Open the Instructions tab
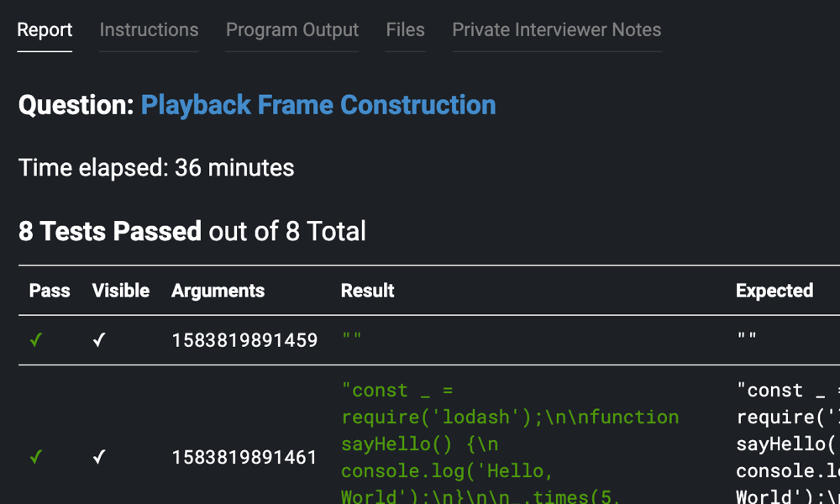840x504 pixels. tap(149, 30)
